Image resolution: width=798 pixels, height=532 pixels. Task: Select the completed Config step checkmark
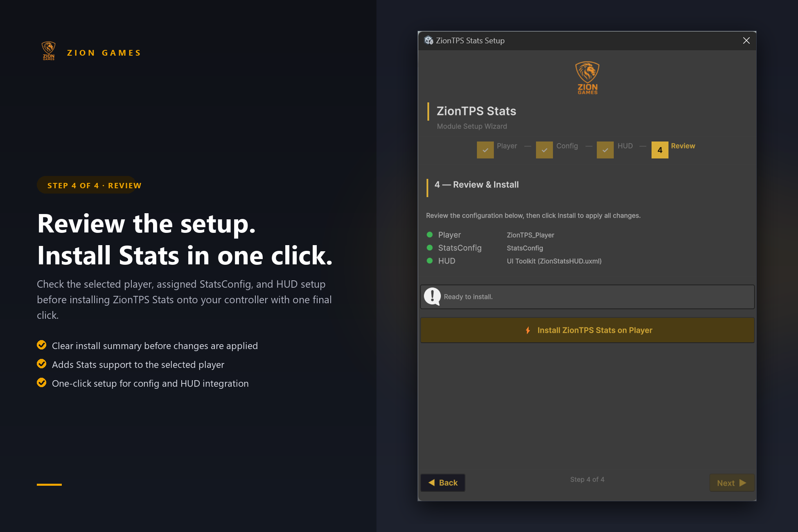[x=544, y=150]
